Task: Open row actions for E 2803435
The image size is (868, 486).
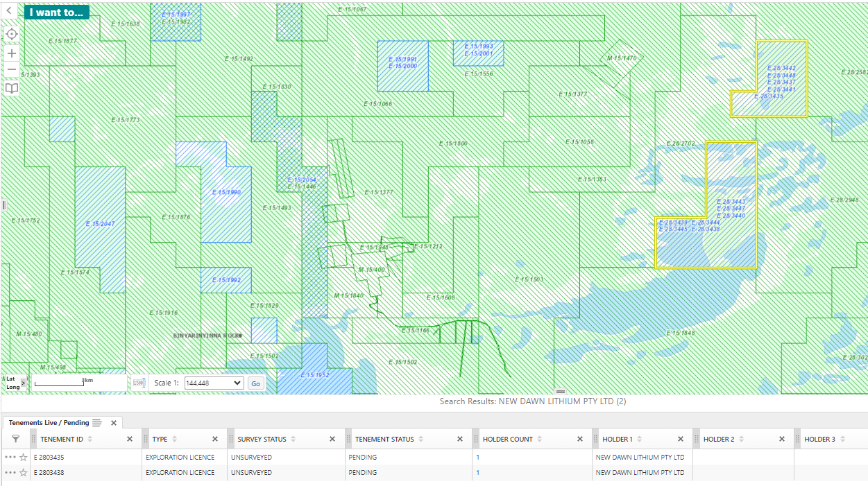Action: pyautogui.click(x=10, y=458)
